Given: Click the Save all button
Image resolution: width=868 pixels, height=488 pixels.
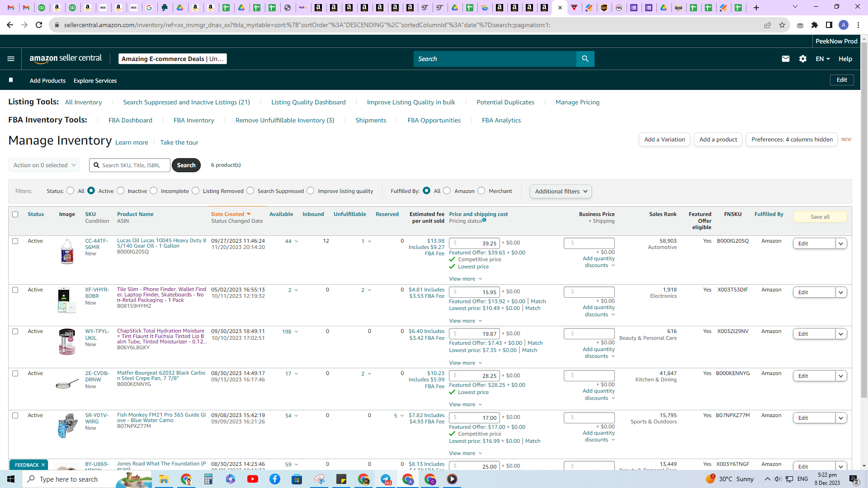Looking at the screenshot, I should tap(820, 217).
